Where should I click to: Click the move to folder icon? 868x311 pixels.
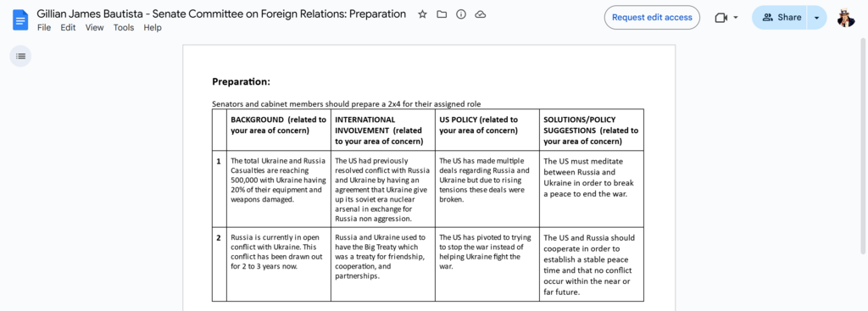click(x=442, y=14)
